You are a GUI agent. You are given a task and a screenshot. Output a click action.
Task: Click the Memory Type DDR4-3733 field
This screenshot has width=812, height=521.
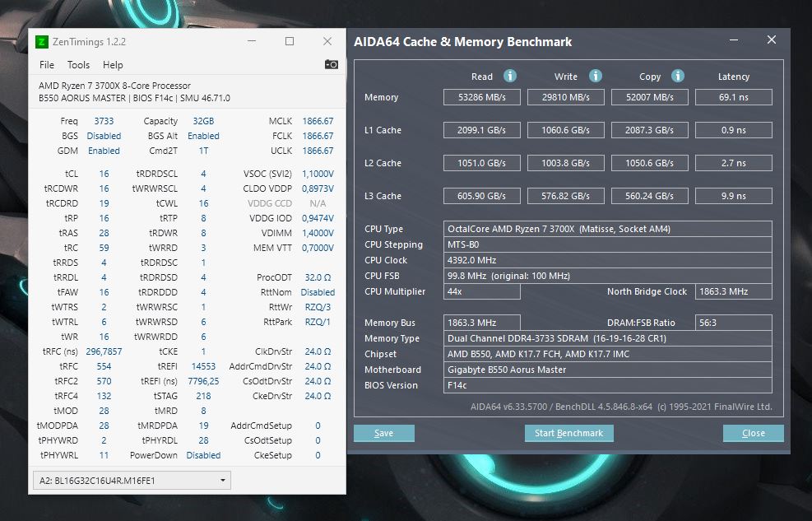point(607,338)
